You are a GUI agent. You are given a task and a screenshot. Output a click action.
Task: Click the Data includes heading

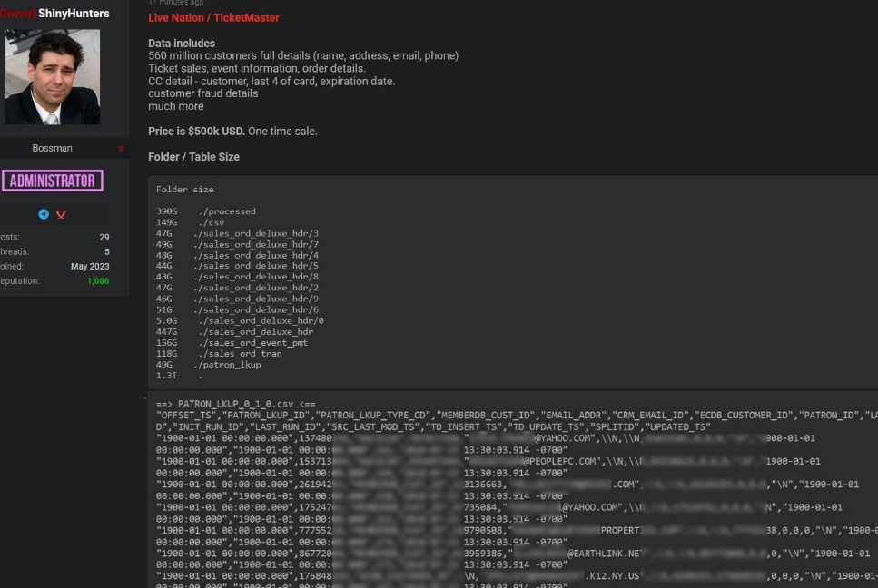[x=182, y=43]
